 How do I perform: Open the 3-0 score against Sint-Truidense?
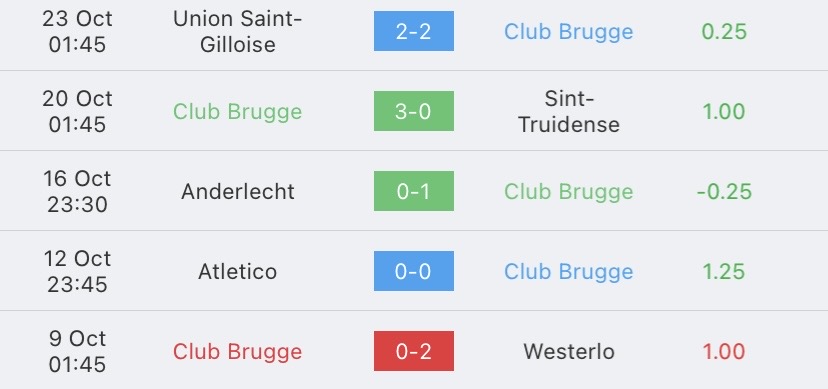[x=413, y=111]
